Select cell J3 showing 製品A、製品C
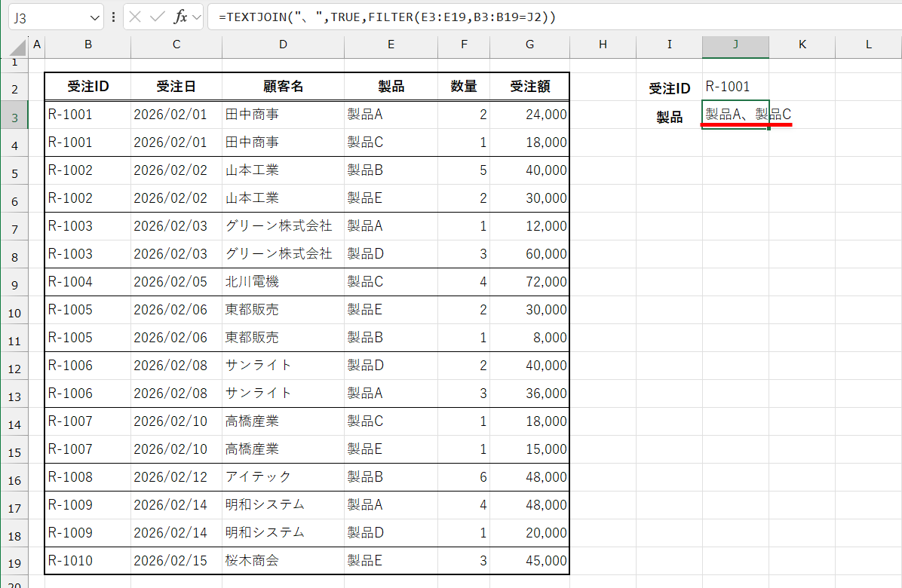The width and height of the screenshot is (902, 588). [x=735, y=115]
